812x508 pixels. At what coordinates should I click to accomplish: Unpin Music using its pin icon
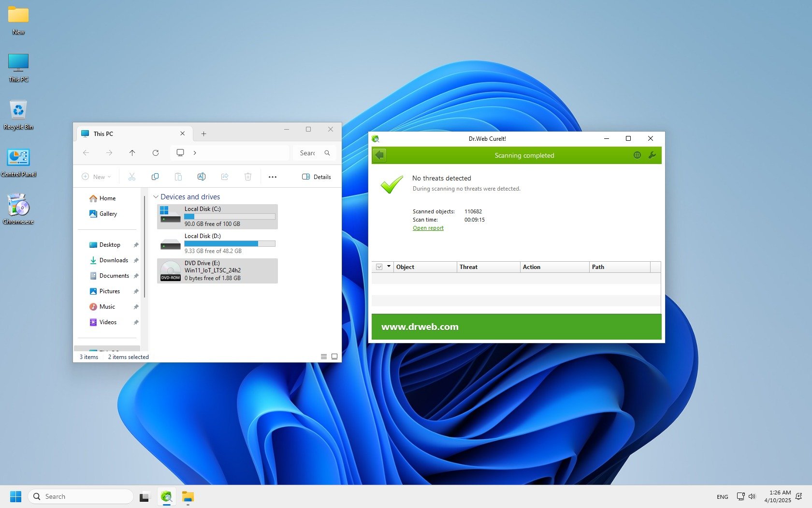(136, 307)
